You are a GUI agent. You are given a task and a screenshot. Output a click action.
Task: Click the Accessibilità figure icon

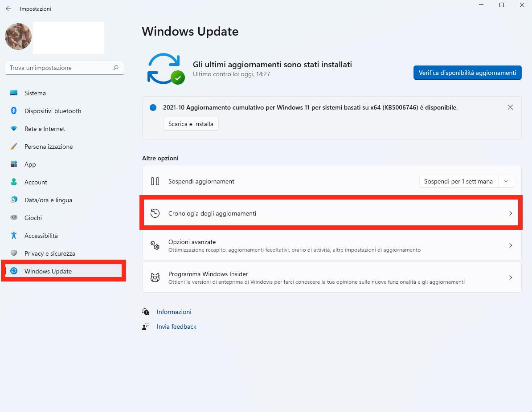pyautogui.click(x=14, y=235)
